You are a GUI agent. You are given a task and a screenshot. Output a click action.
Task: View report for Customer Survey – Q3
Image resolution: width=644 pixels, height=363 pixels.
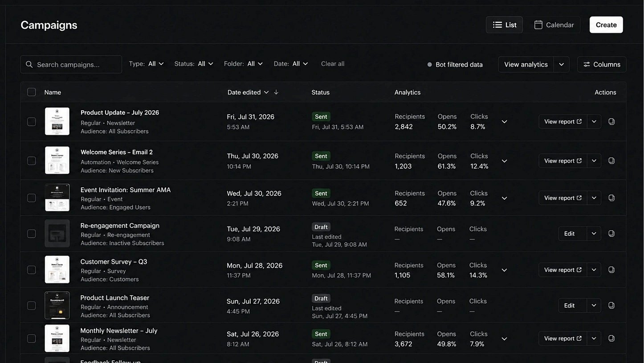tap(562, 269)
